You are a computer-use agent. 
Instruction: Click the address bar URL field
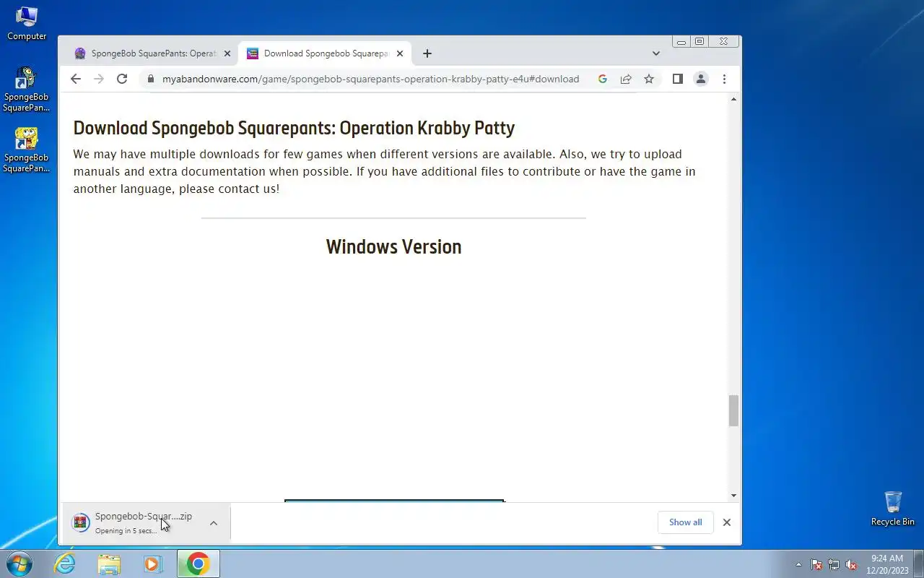[370, 79]
